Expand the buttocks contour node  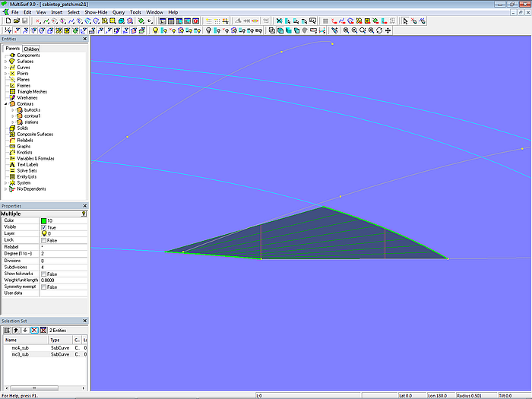pos(12,110)
